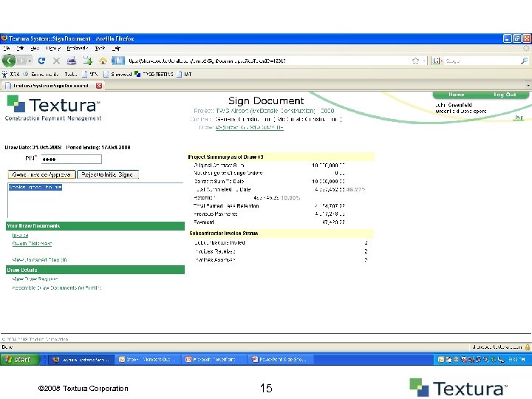Click the Stop loading X icon
Screen dimensions: 532x399
pos(56,61)
